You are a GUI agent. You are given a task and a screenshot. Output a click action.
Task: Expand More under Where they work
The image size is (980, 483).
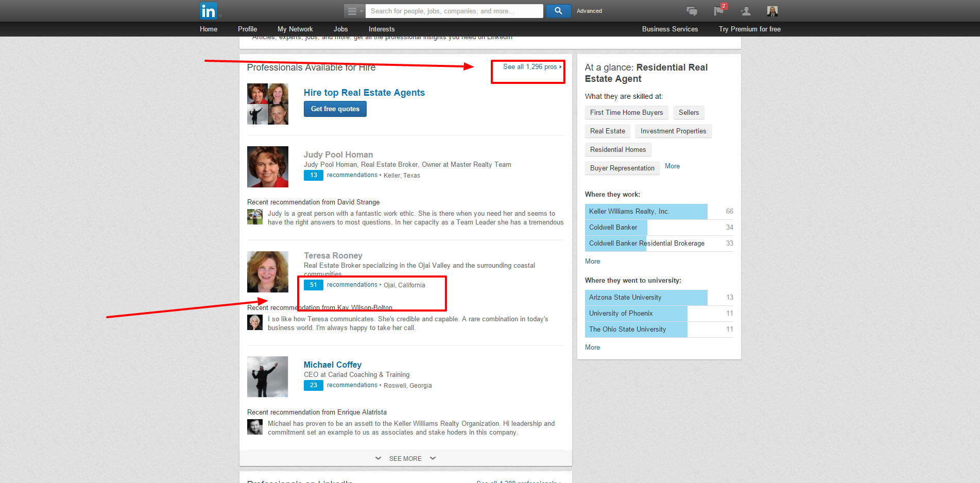[592, 261]
